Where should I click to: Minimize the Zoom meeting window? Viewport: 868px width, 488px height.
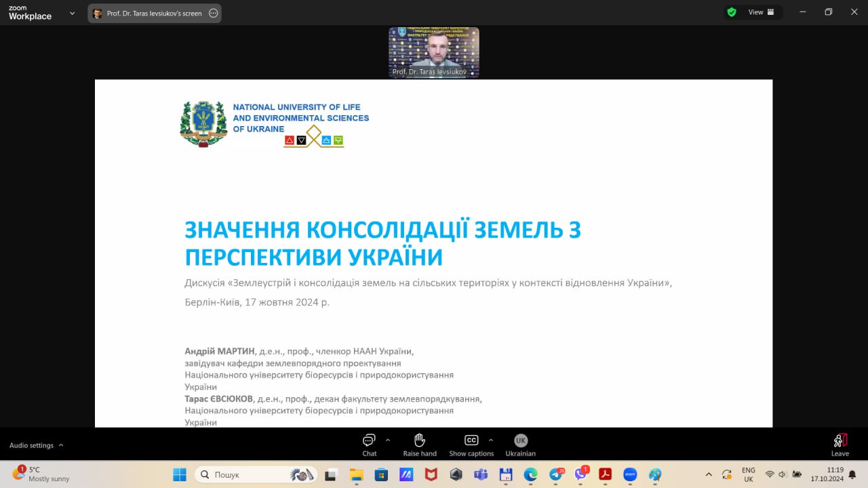point(803,12)
